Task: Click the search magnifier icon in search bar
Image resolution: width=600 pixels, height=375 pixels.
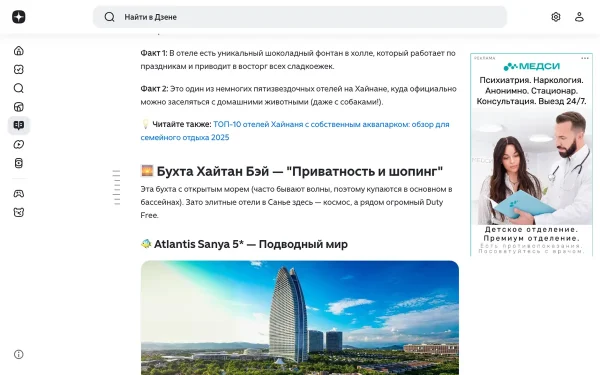Action: pos(109,17)
